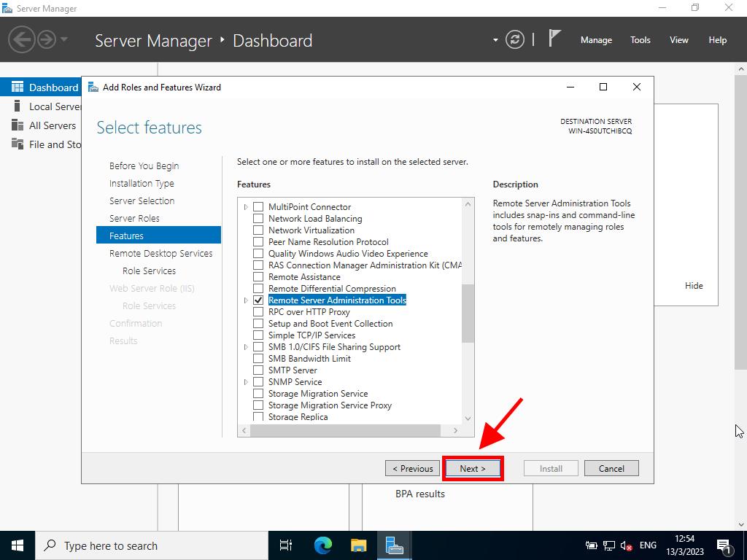
Task: Go back with the Previous button
Action: pyautogui.click(x=412, y=469)
